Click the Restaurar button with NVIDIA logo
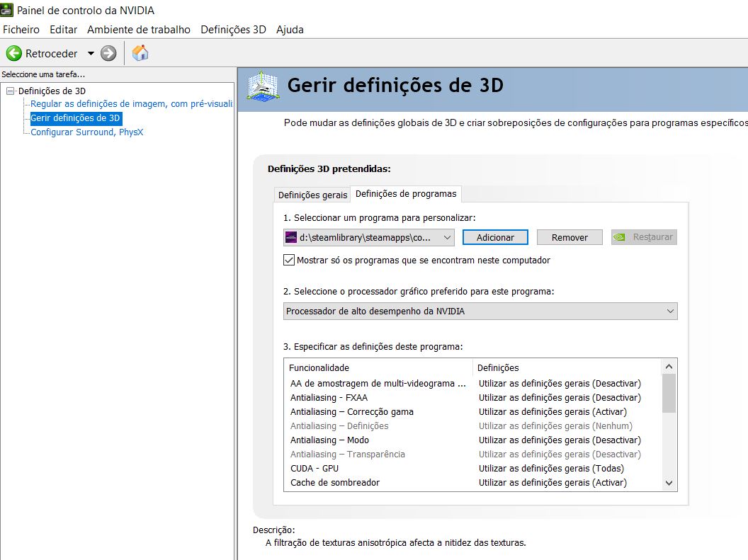 click(644, 237)
